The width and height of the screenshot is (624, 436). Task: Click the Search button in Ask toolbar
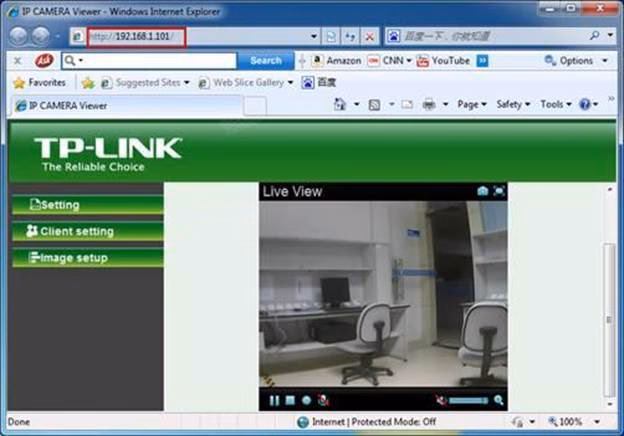pos(266,61)
